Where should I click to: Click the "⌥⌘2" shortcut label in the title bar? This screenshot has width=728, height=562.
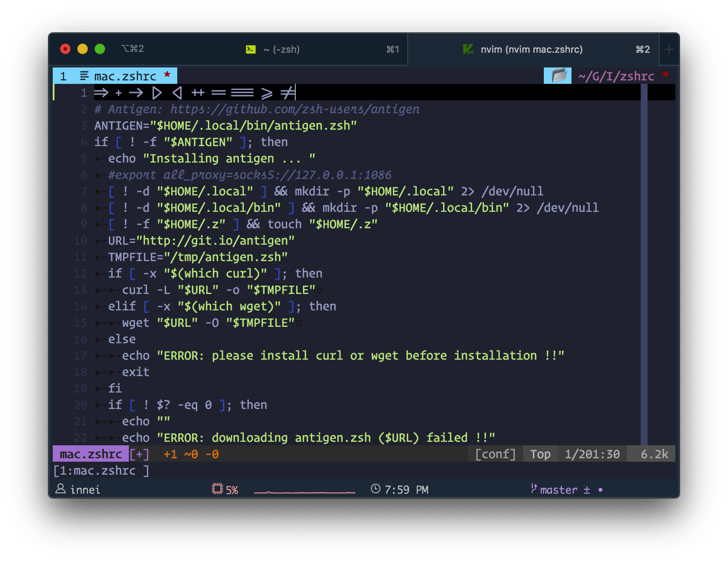tap(132, 49)
